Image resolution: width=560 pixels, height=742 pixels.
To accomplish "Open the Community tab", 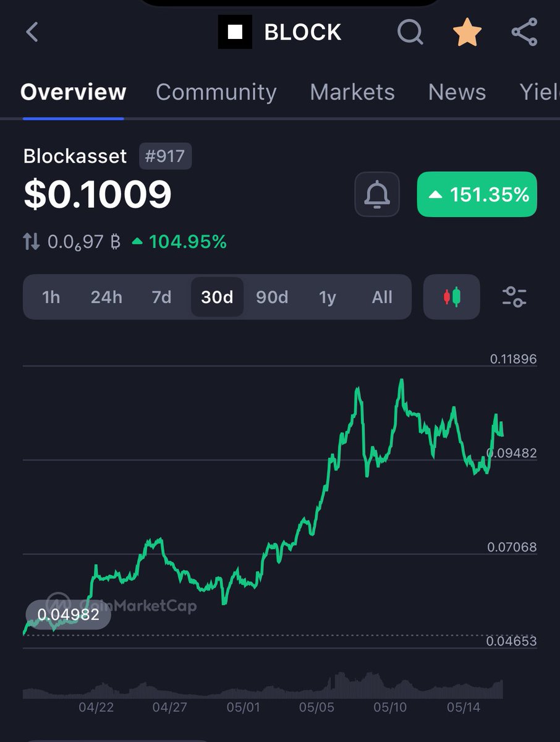I will [216, 92].
